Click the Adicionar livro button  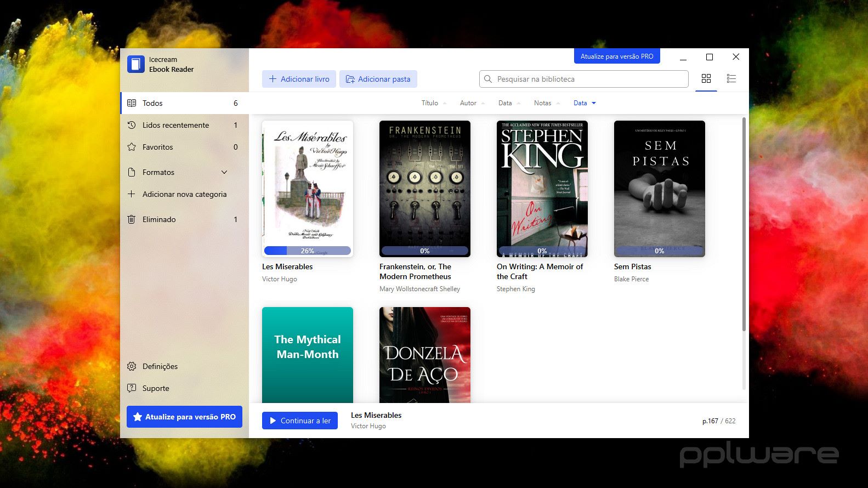pyautogui.click(x=299, y=79)
